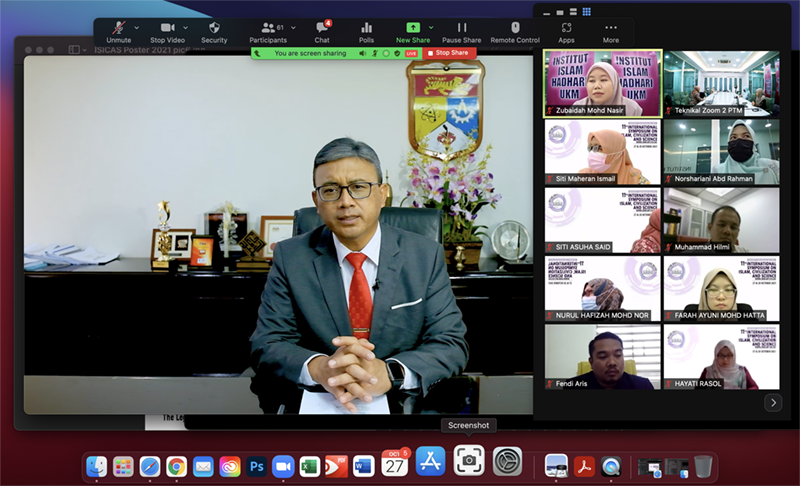Open the Polls icon
This screenshot has width=800, height=486.
(x=366, y=28)
